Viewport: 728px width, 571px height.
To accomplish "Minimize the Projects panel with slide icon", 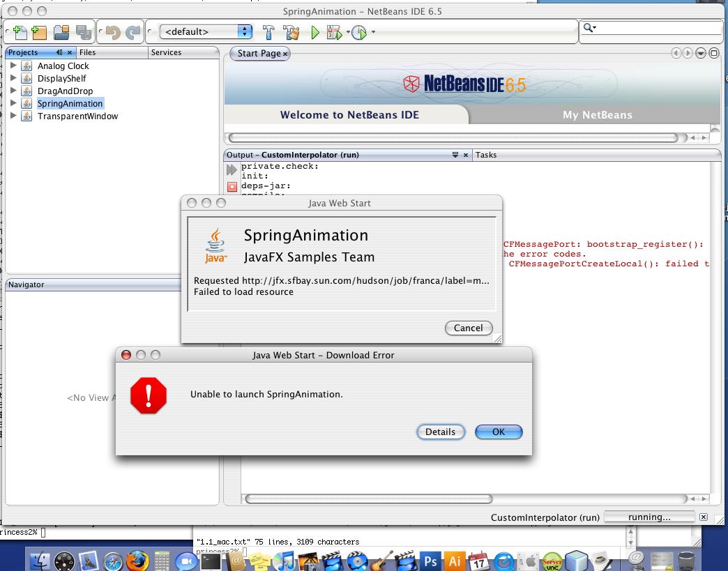I will [59, 52].
